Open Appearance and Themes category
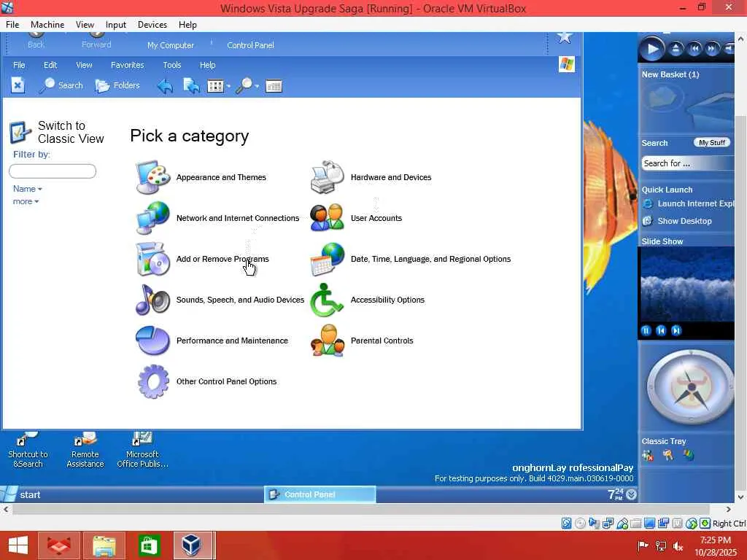The height and width of the screenshot is (560, 747). (x=201, y=177)
